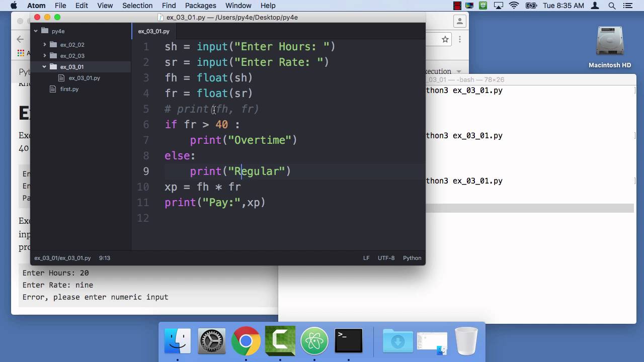Click the py4e project folder icon

pos(45,31)
